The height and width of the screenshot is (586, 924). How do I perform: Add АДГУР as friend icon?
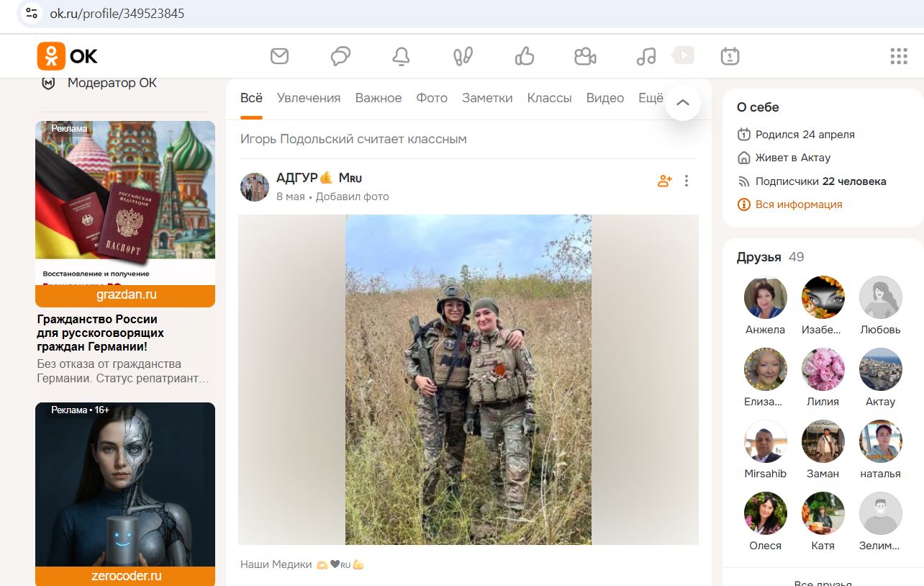[664, 181]
